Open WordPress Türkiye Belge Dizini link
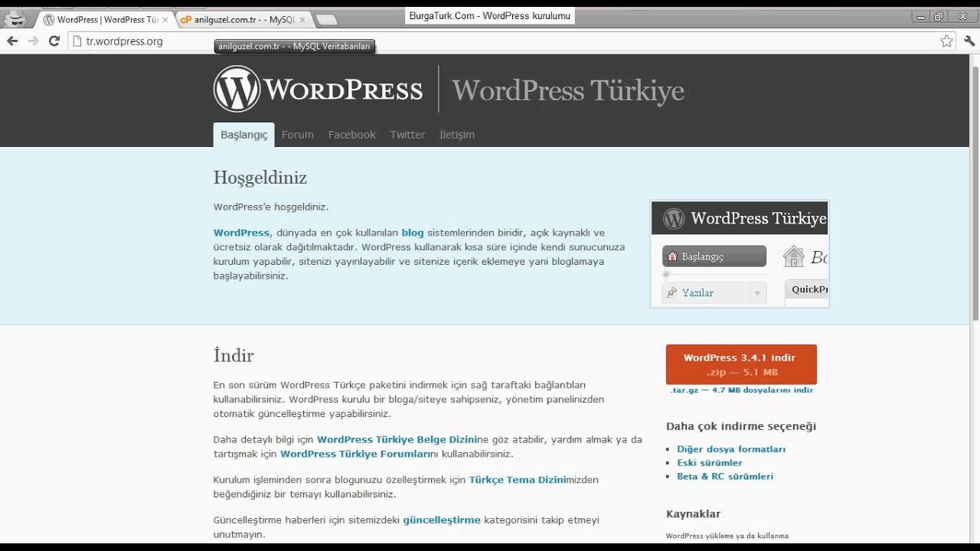 tap(397, 440)
